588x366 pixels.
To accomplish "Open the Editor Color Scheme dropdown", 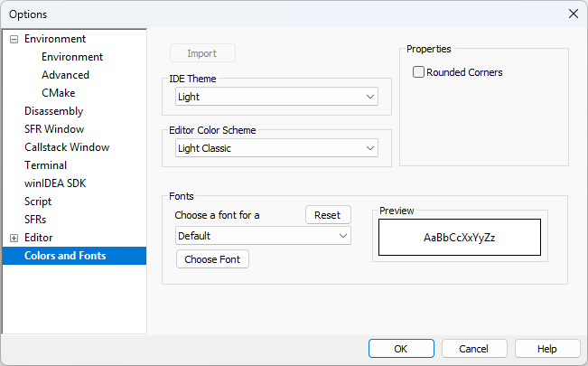I will coord(276,148).
